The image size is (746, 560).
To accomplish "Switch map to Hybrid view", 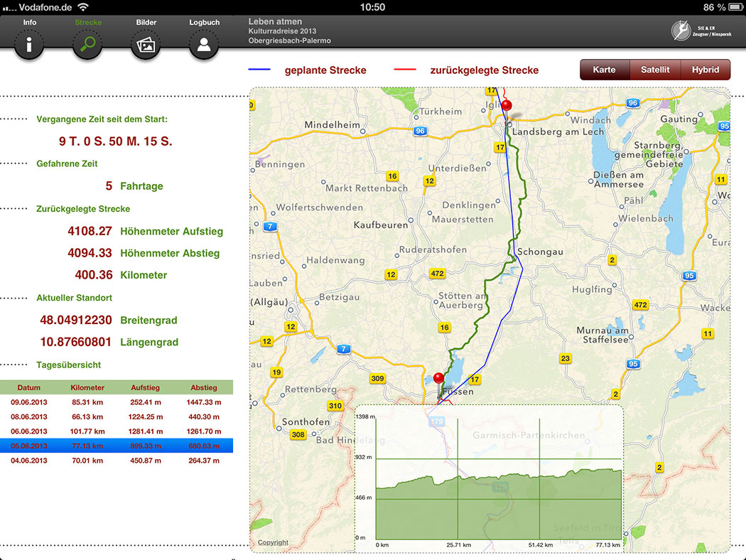I will tap(706, 70).
